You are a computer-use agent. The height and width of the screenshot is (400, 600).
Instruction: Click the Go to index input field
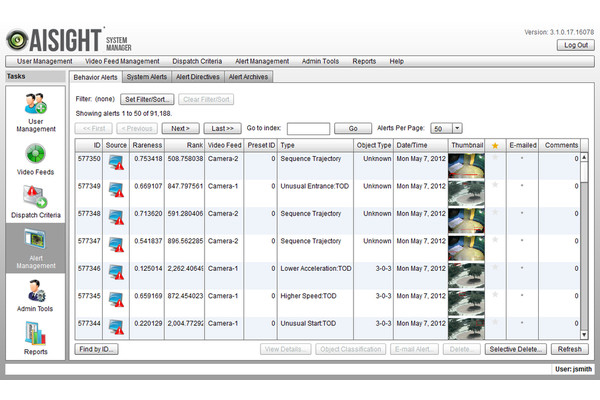(308, 129)
